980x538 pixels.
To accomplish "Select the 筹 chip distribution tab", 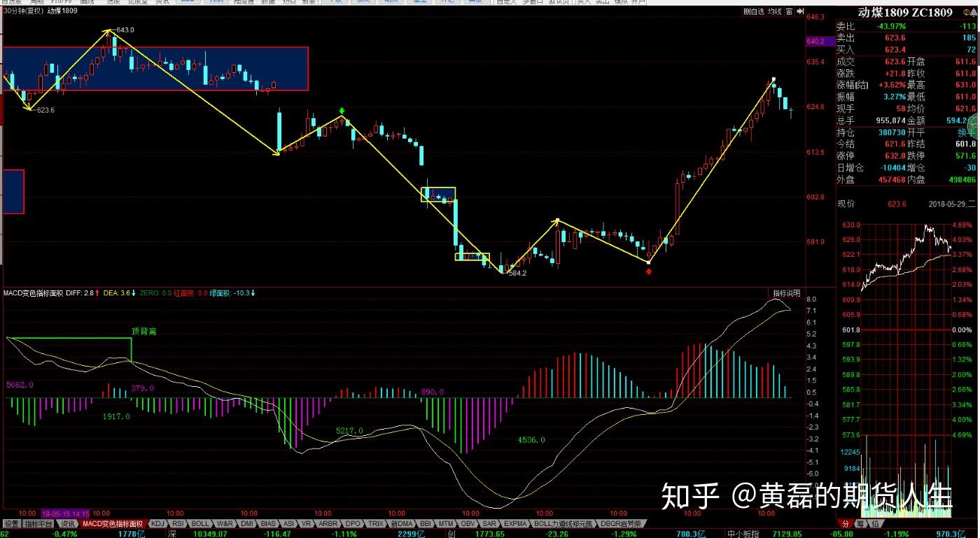I will tap(860, 523).
